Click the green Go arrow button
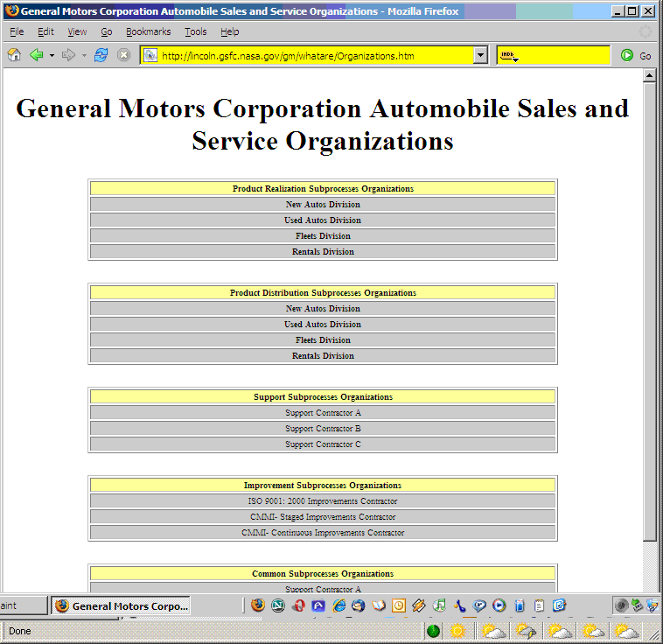Image resolution: width=663 pixels, height=644 pixels. 626,55
